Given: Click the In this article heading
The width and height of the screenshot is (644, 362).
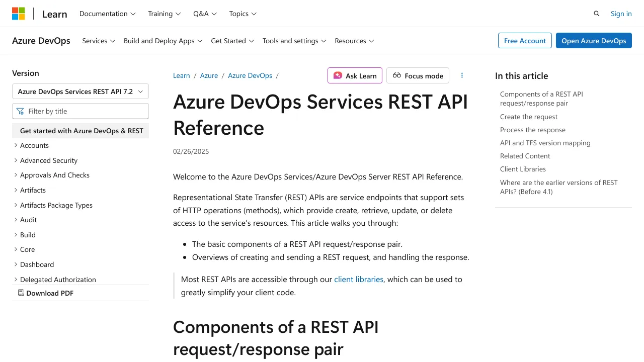Looking at the screenshot, I should 521,76.
